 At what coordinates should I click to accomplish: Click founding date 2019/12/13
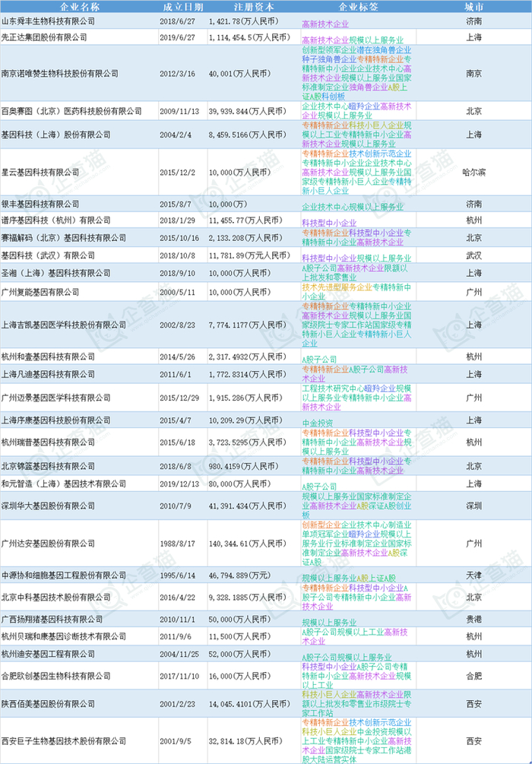pyautogui.click(x=180, y=484)
